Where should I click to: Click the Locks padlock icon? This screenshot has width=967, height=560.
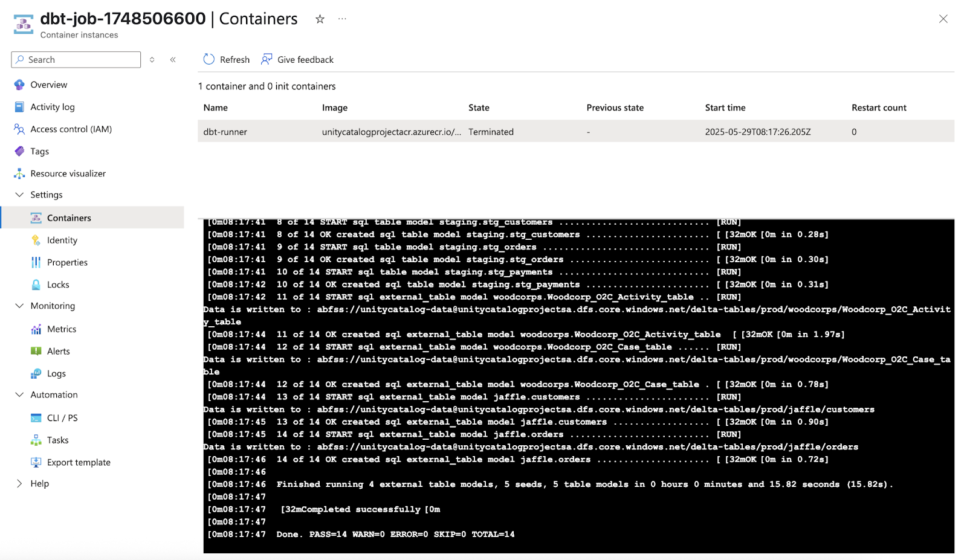36,285
